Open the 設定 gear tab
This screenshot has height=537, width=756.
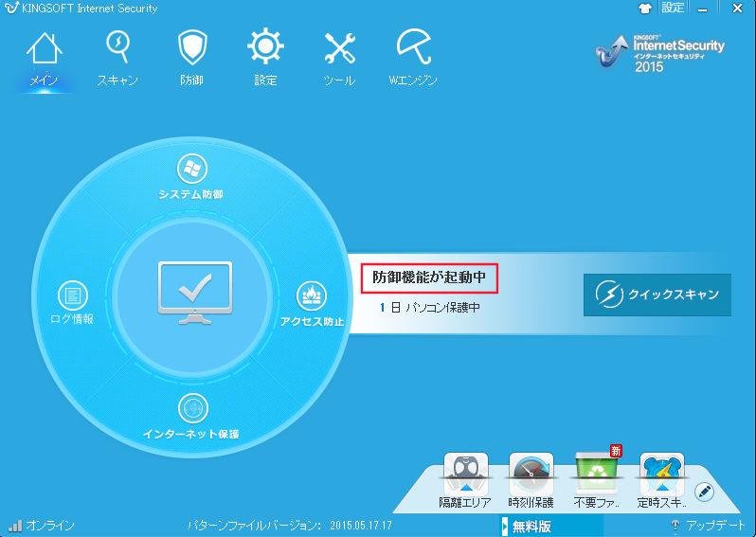pos(265,60)
